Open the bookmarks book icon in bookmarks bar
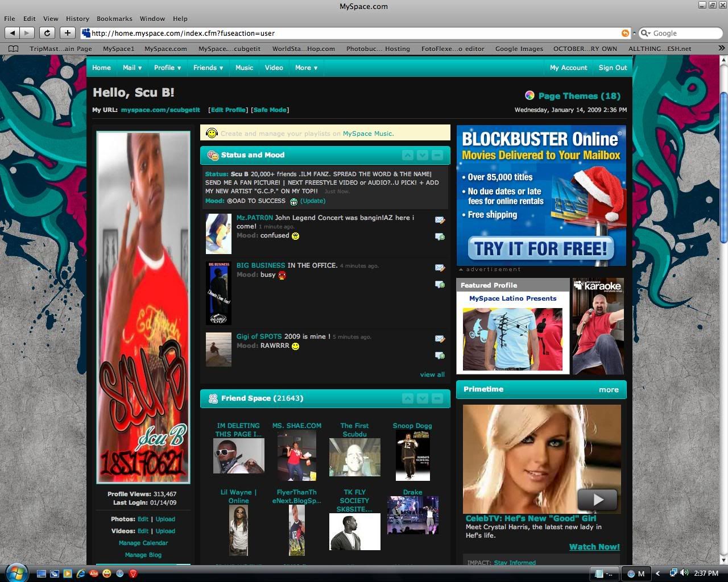 pyautogui.click(x=13, y=49)
